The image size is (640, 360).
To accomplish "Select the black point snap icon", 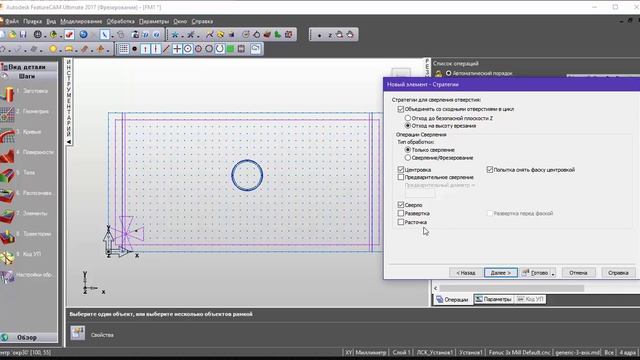I will click(x=134, y=49).
